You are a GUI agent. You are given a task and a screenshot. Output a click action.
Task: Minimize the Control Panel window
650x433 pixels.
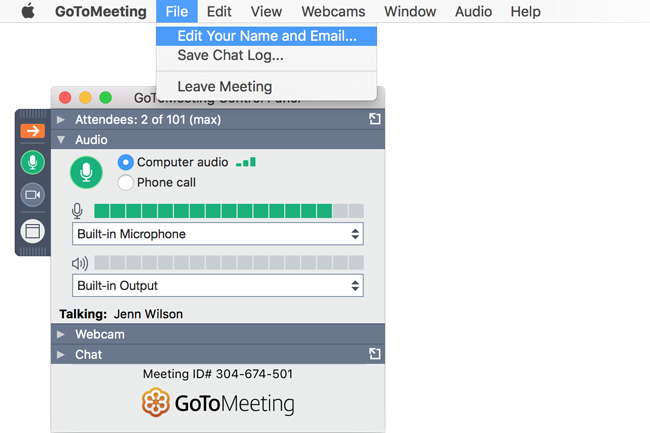click(x=85, y=98)
